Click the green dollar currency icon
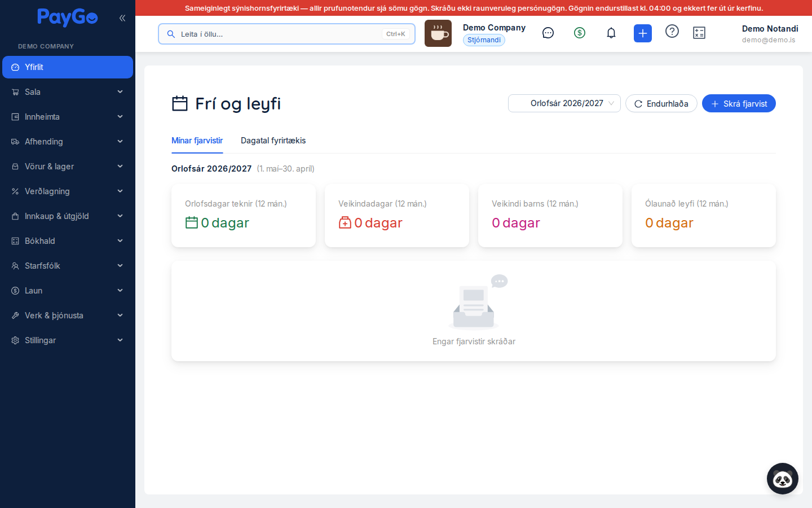Screen dimensions: 812x508 580,33
